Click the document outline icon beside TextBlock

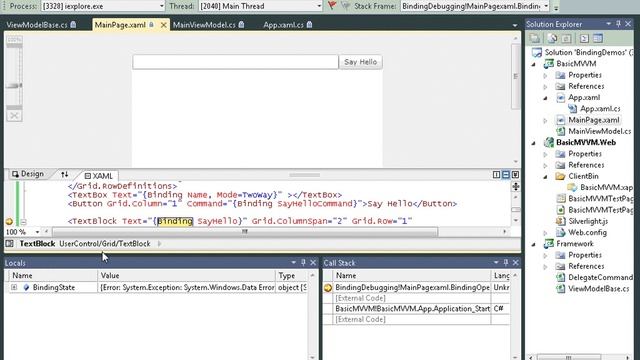pos(9,244)
